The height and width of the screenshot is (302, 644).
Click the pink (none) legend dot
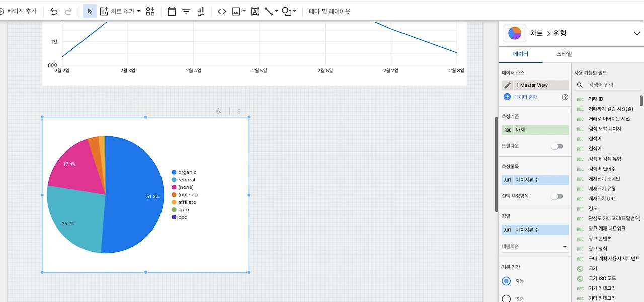pyautogui.click(x=174, y=187)
